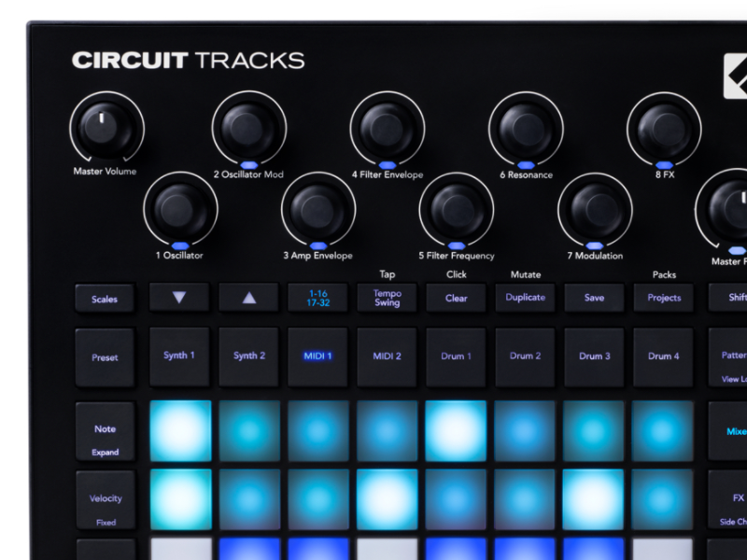747x560 pixels.
Task: Select the Drum 1 track
Action: pyautogui.click(x=456, y=357)
